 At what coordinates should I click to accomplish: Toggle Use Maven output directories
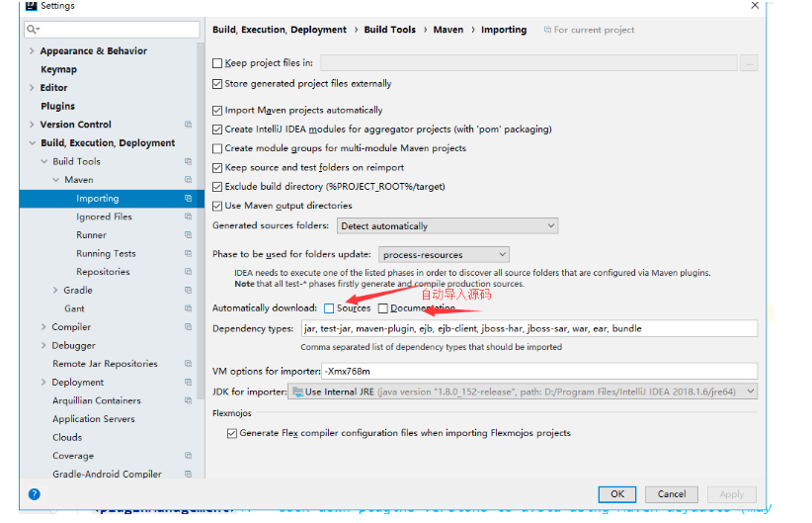coord(217,206)
